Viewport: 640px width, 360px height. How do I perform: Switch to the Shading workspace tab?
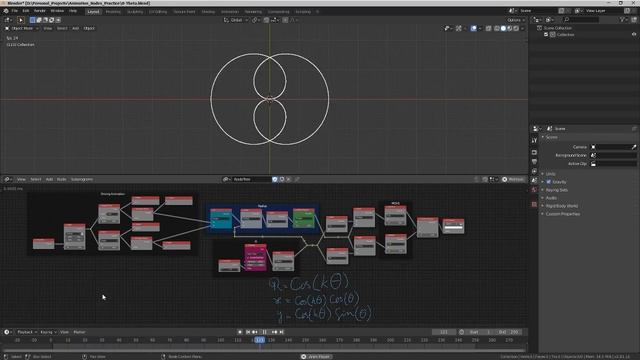(x=208, y=12)
